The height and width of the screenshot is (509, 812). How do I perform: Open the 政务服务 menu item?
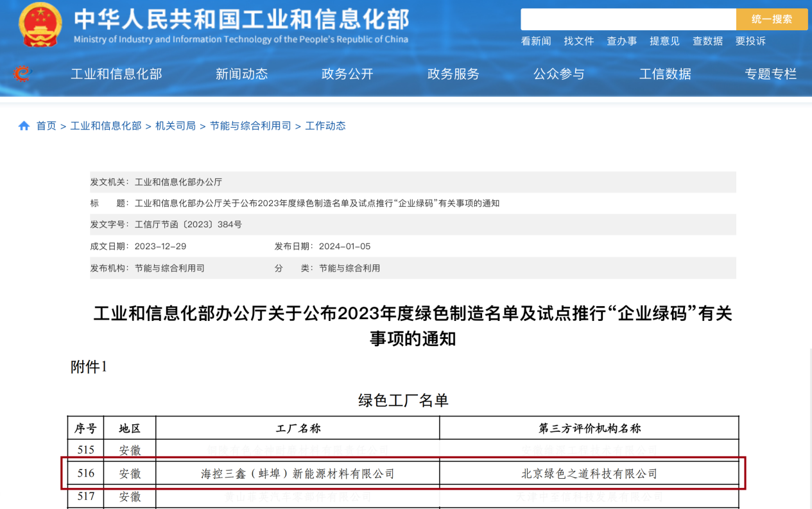(x=453, y=73)
